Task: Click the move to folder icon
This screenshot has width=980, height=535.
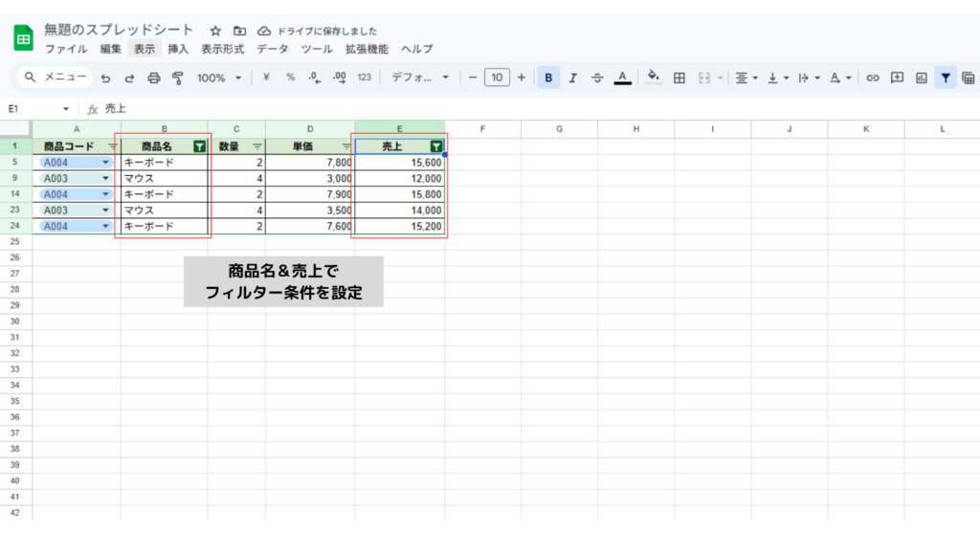Action: [239, 31]
